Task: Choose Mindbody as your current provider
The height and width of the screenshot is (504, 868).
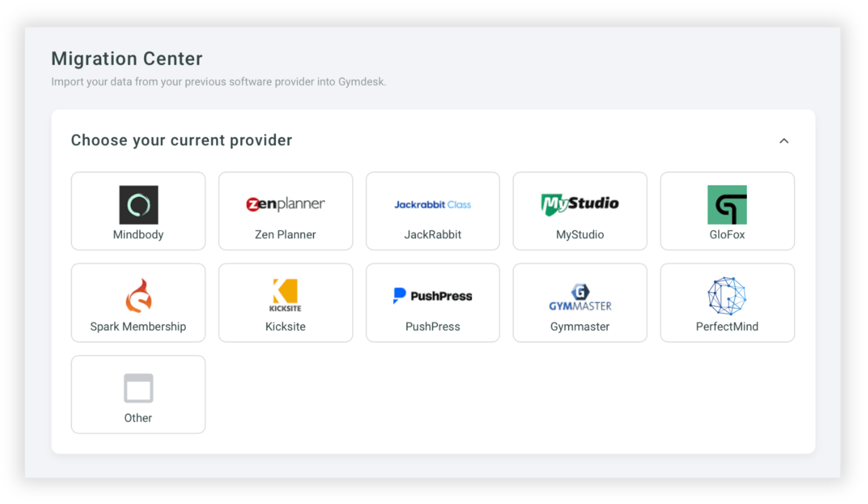Action: [x=138, y=211]
